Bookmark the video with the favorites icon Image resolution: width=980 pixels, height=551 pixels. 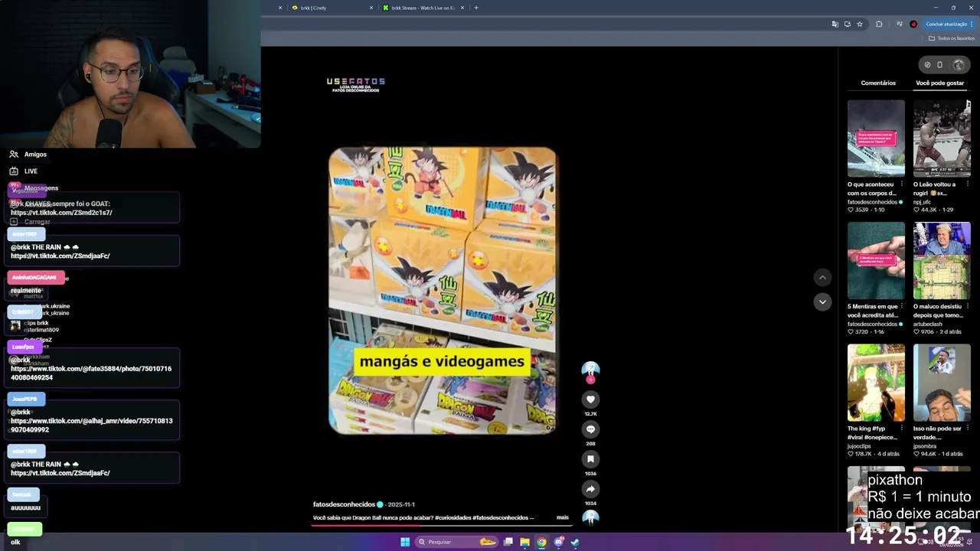pos(590,459)
